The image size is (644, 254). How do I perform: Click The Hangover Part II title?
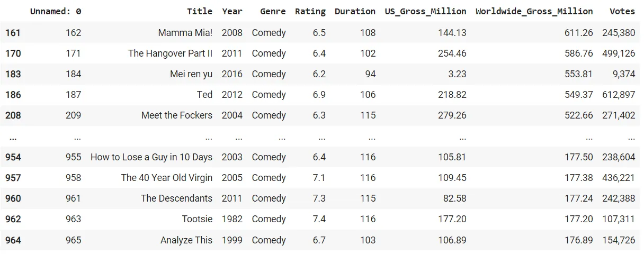[x=170, y=53]
